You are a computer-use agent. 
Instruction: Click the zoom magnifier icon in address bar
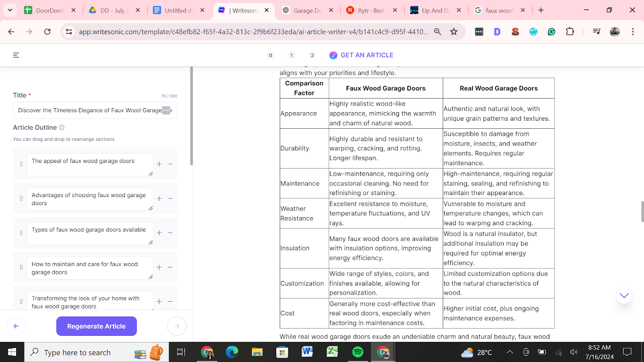tap(438, 32)
